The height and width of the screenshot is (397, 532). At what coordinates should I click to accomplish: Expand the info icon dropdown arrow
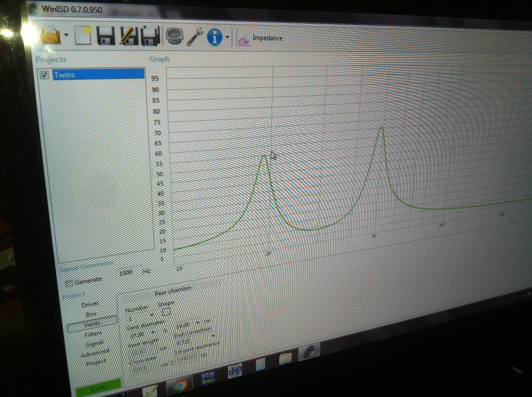[227, 37]
